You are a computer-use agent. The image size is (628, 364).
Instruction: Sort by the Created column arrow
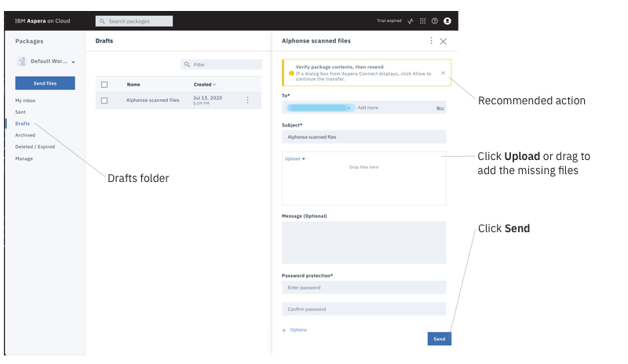[x=214, y=85]
